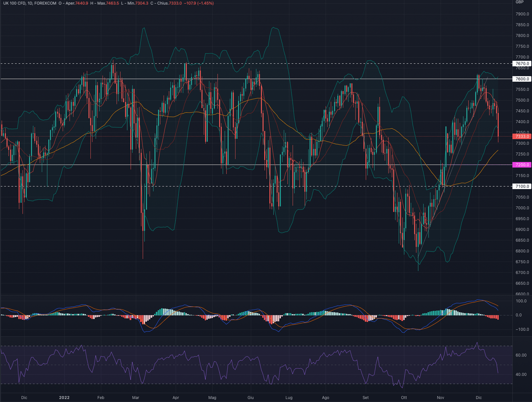Click the 6650.0 price axis tick

point(522,284)
